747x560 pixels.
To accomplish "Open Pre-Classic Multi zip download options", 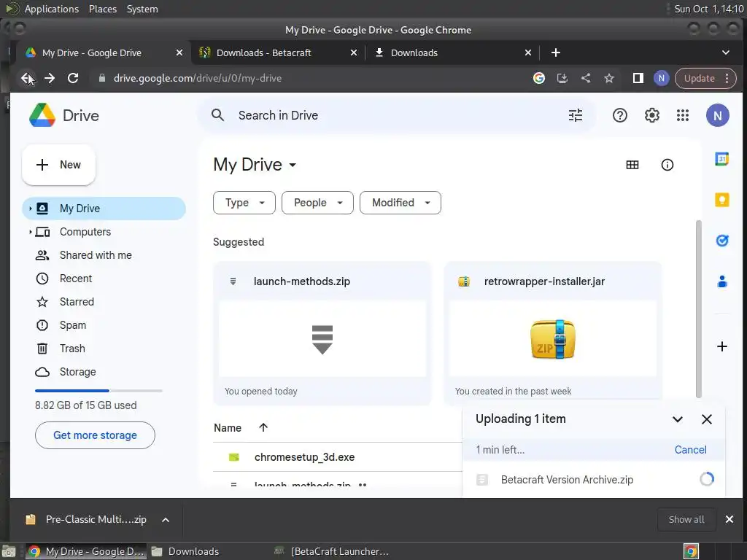I will (166, 519).
